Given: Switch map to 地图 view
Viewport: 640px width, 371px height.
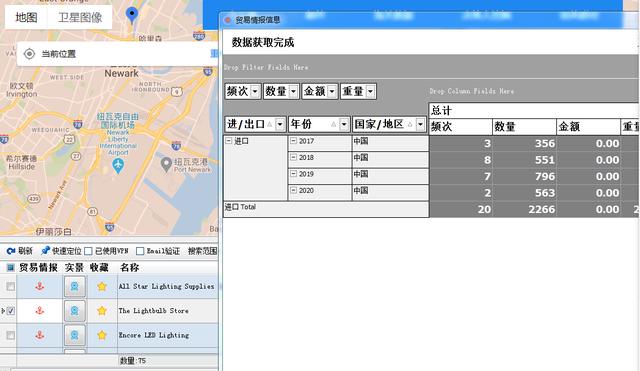Looking at the screenshot, I should (x=26, y=17).
